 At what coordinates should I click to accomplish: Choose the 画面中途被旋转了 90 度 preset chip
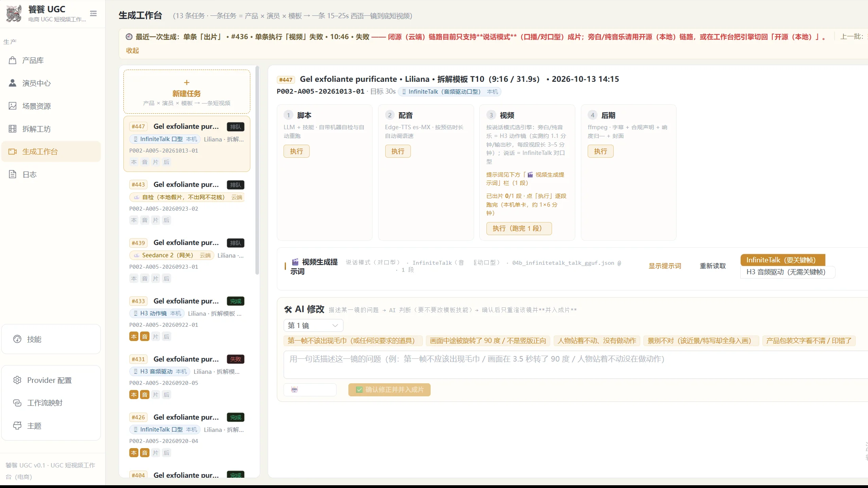488,341
